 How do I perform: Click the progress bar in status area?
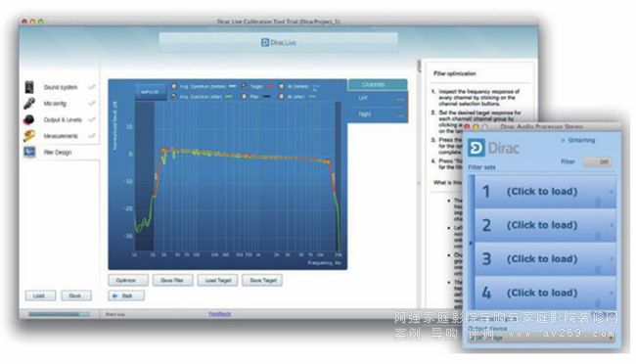tap(60, 314)
